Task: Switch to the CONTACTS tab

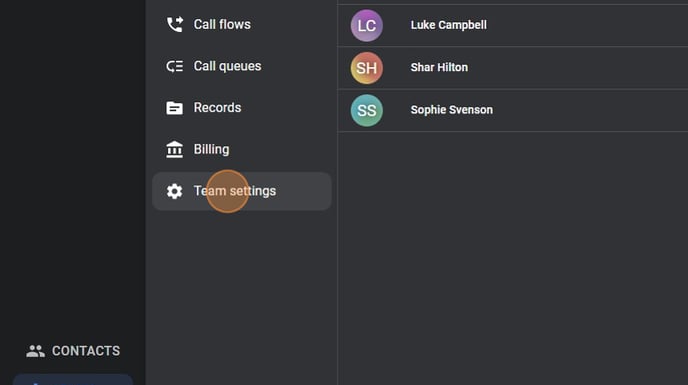Action: click(73, 351)
